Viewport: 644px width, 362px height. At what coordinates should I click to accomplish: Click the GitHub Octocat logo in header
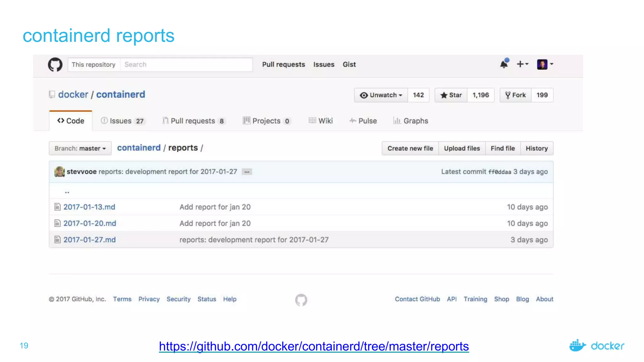click(x=55, y=64)
